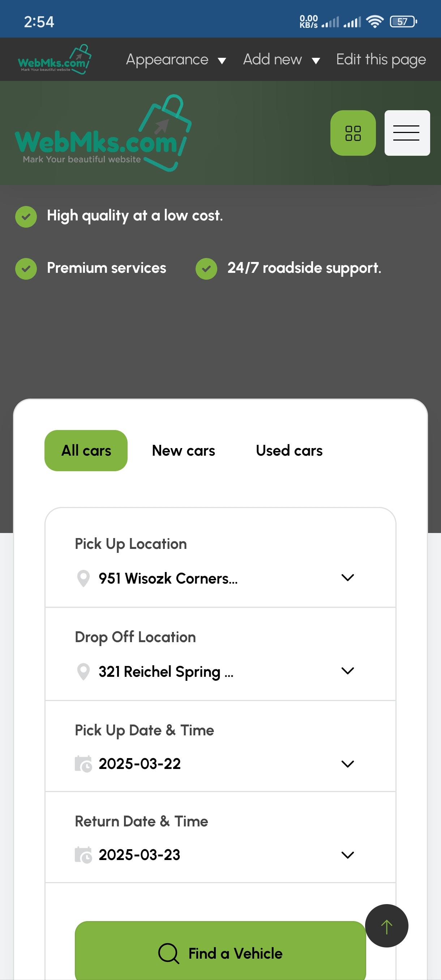Tap the location pin beside 321 Reichel Spring
This screenshot has height=980, width=441.
point(84,671)
